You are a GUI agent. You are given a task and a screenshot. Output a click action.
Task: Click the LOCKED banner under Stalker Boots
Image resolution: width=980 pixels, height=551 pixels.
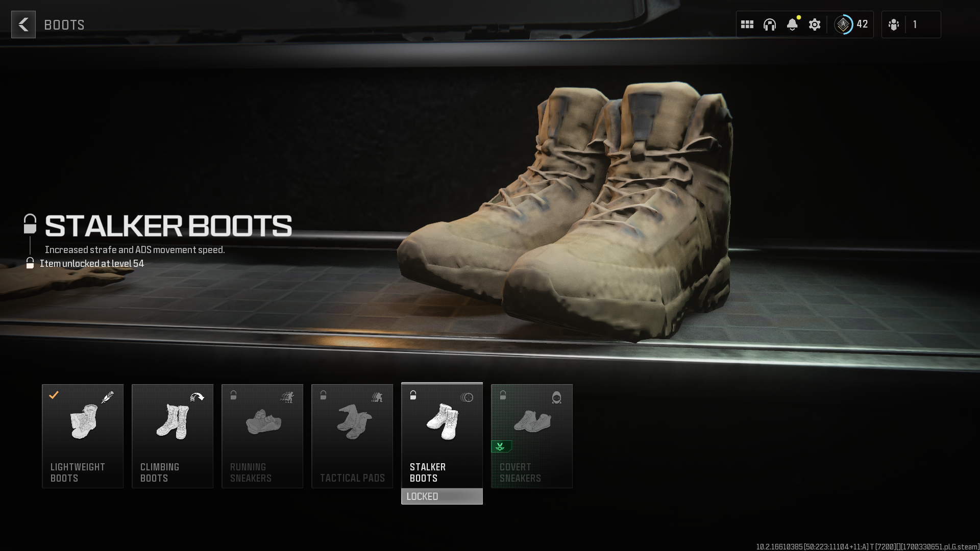coord(442,495)
